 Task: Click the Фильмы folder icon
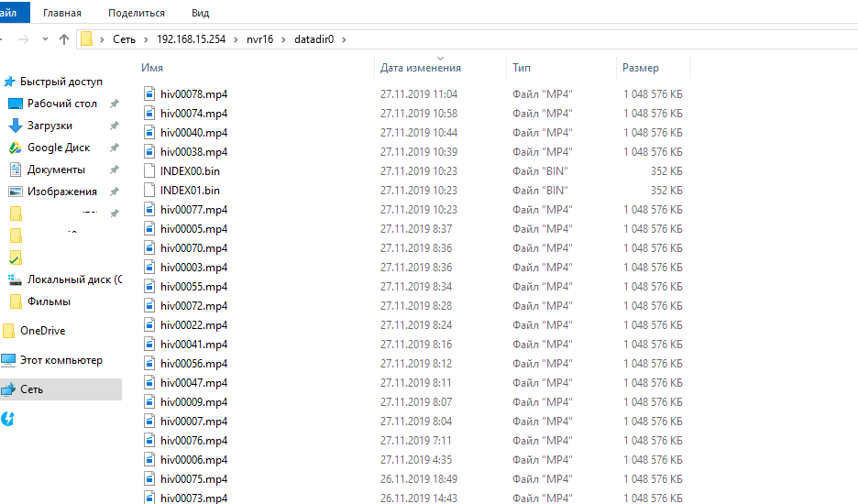pos(16,301)
